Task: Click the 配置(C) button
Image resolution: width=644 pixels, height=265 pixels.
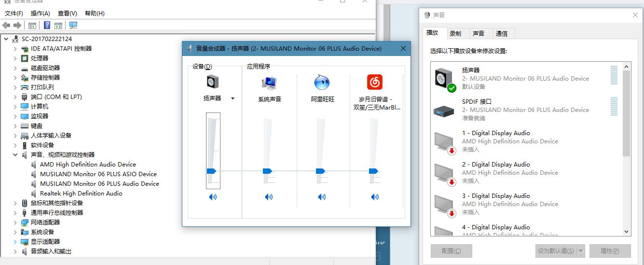Action: (x=451, y=251)
